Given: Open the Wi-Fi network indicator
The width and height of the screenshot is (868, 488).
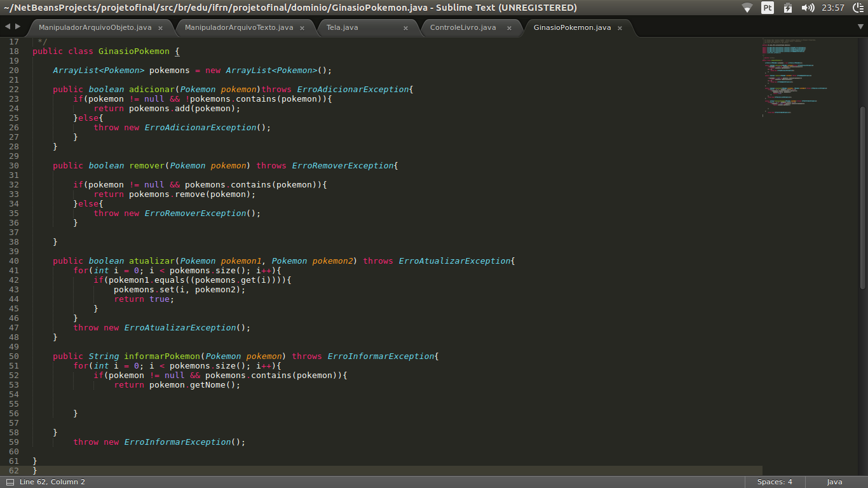Looking at the screenshot, I should 747,8.
